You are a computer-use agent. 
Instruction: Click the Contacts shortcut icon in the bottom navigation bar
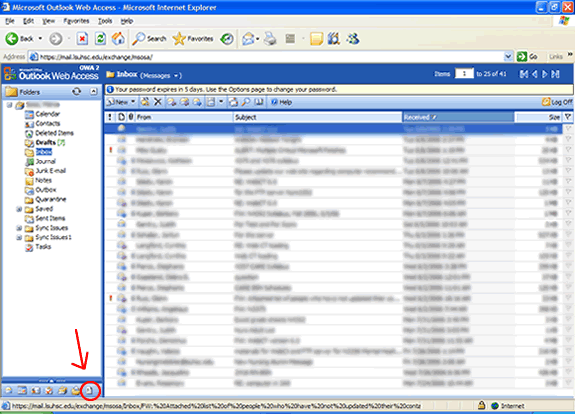(35, 391)
